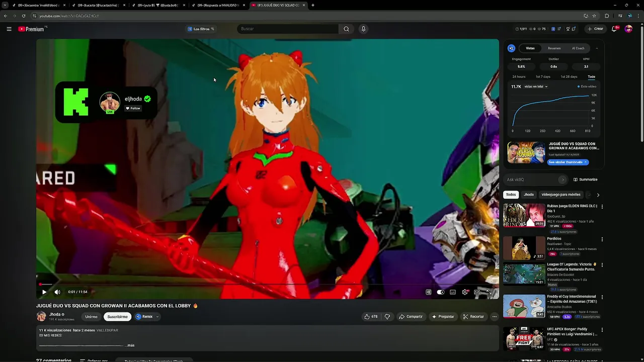Screen dimensions: 644x362
Task: Search with the magnifier icon button
Action: coord(346,29)
